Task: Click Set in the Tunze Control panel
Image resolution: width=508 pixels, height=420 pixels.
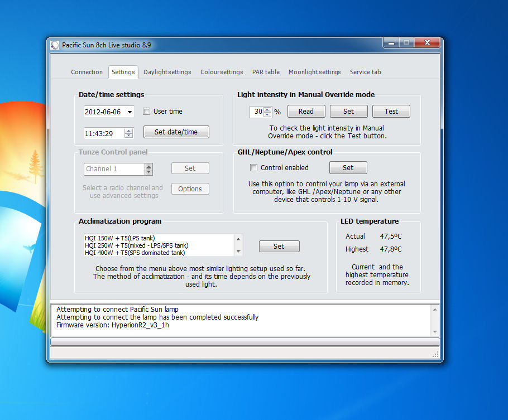Action: [190, 168]
